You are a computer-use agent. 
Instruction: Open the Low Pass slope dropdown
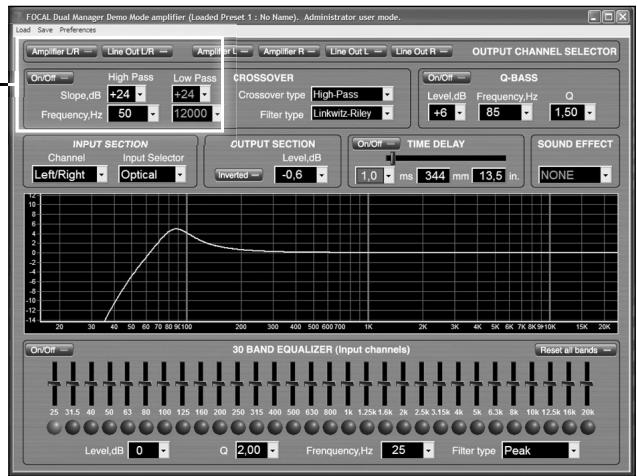[x=205, y=94]
